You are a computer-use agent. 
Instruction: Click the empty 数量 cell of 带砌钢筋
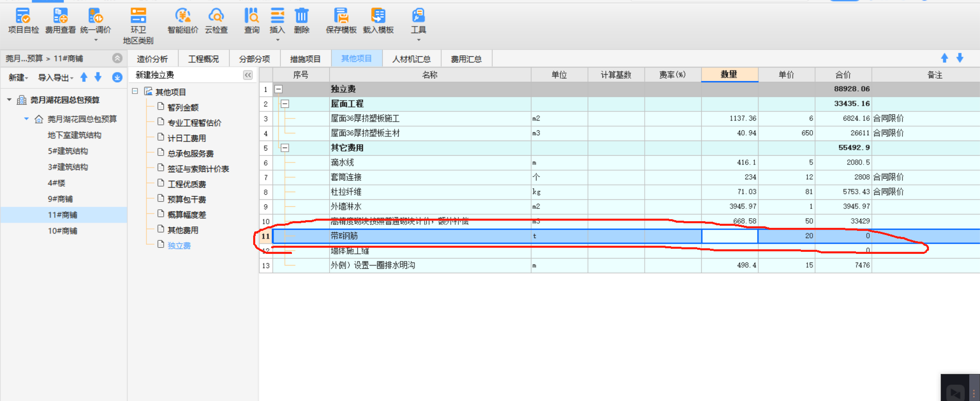pos(730,236)
